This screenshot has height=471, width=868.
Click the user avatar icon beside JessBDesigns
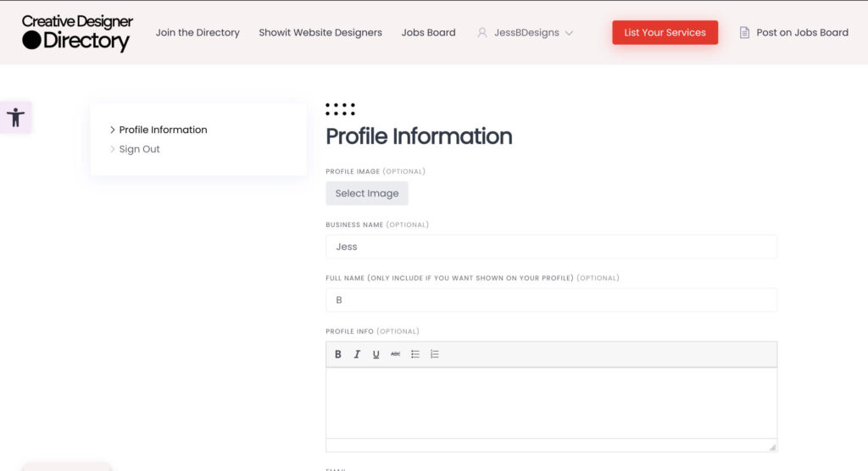pos(482,33)
